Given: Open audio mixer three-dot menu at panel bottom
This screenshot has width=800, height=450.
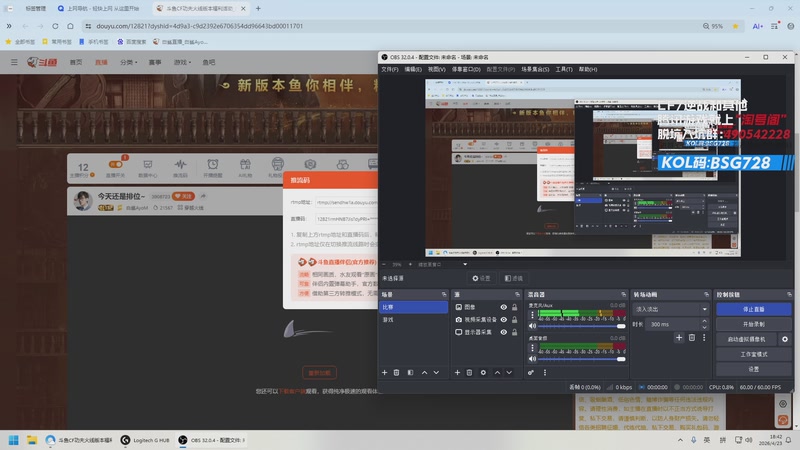Looking at the screenshot, I should [545, 372].
